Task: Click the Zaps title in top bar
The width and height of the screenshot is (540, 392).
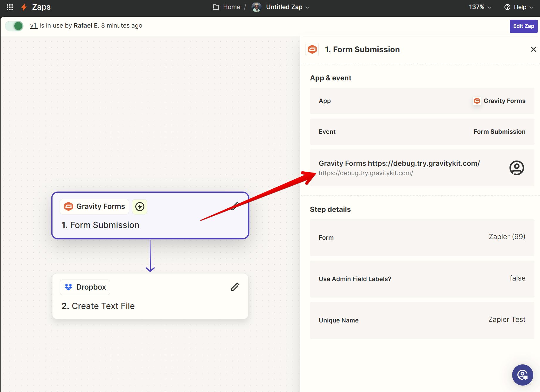Action: click(41, 7)
